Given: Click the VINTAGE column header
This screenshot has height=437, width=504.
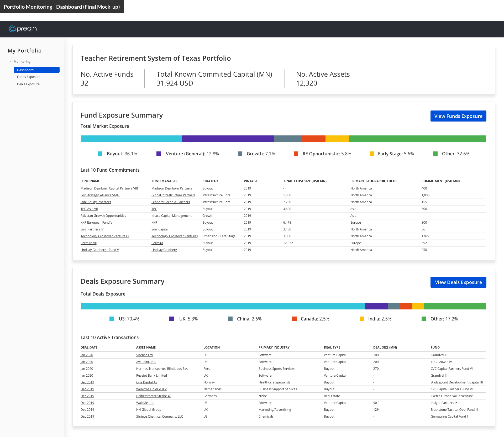Looking at the screenshot, I should [251, 181].
